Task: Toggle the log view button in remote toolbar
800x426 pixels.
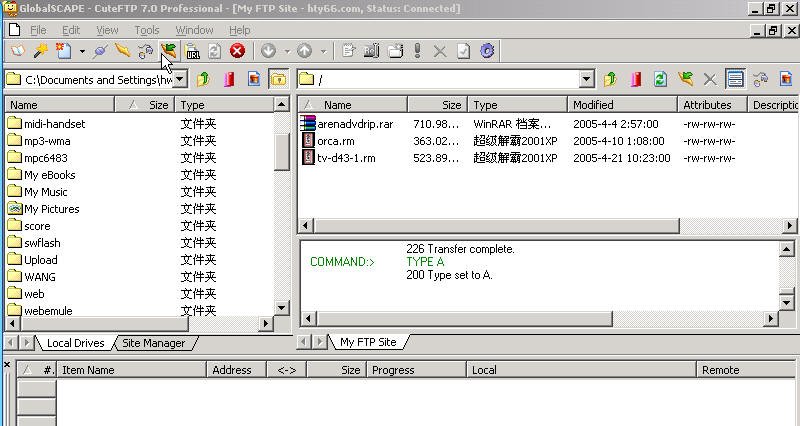Action: pyautogui.click(x=735, y=79)
